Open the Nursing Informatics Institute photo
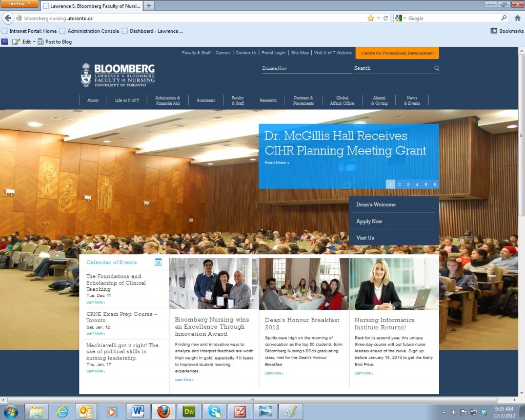The image size is (525, 420). tap(394, 284)
